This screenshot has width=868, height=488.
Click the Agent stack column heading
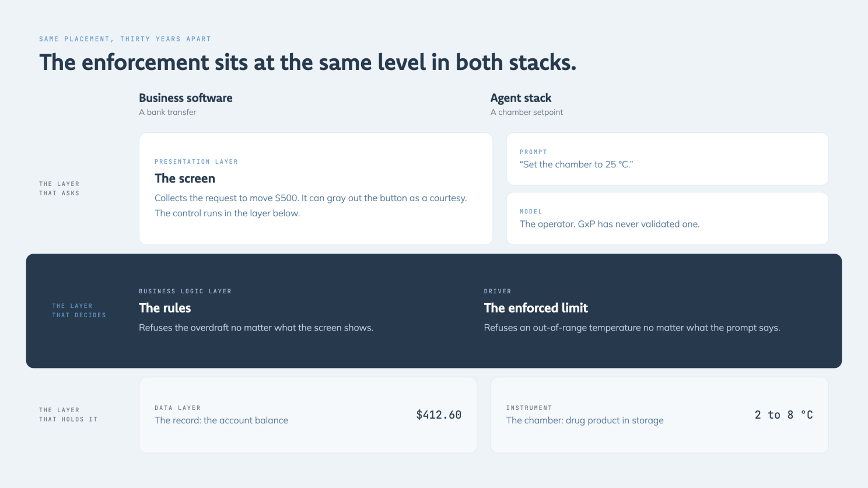click(x=521, y=98)
